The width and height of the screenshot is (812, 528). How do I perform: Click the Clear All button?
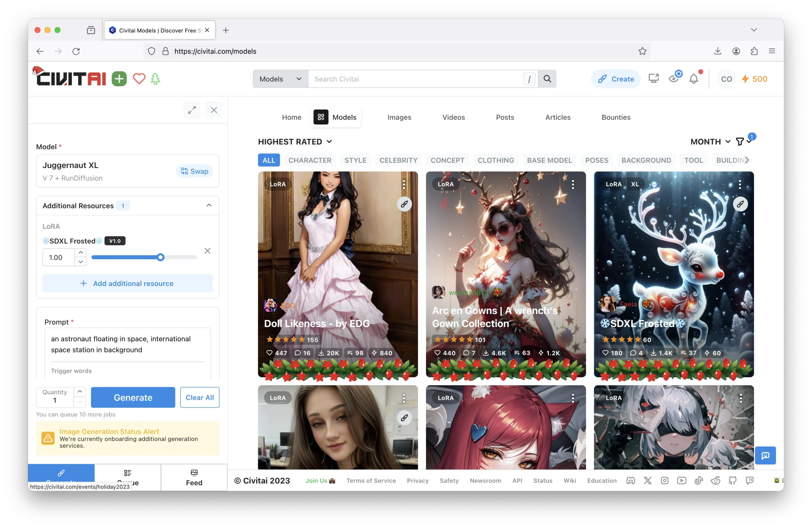200,397
